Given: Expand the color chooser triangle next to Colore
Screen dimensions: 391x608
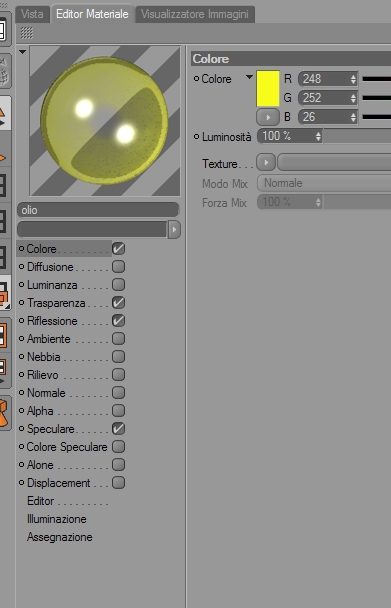Looking at the screenshot, I should [x=249, y=77].
